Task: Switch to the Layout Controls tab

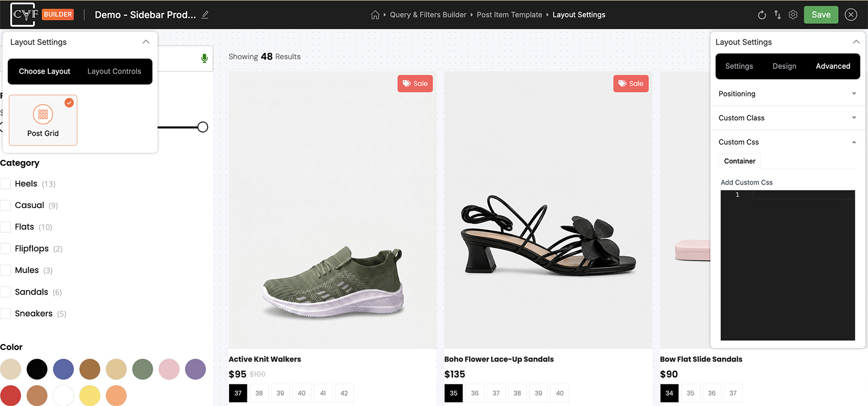Action: (x=114, y=71)
